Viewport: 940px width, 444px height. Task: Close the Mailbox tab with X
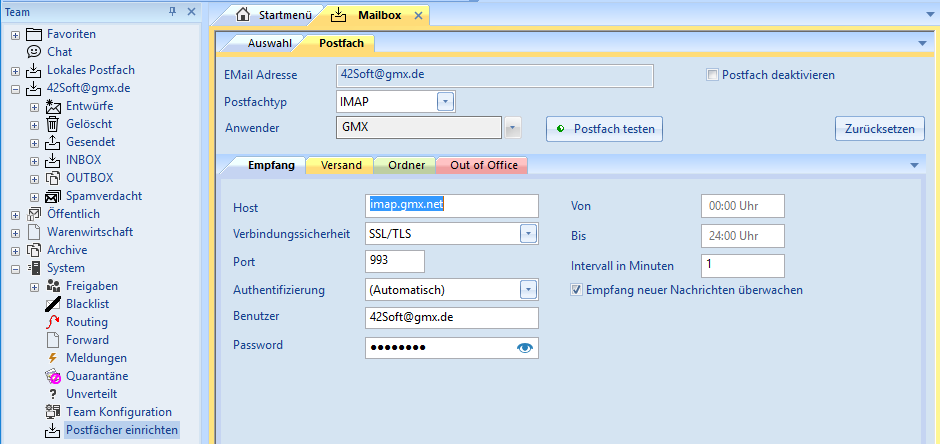418,16
